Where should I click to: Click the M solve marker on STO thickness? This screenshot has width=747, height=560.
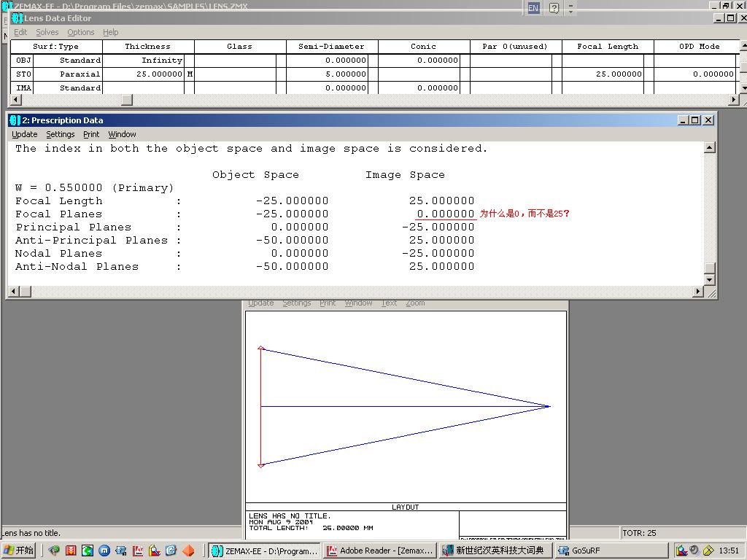(x=190, y=74)
